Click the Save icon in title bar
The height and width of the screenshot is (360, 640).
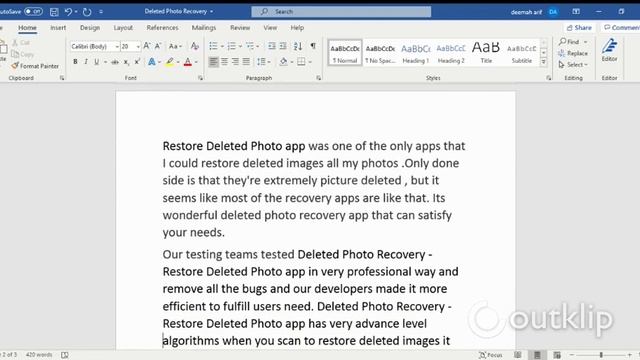[54, 12]
